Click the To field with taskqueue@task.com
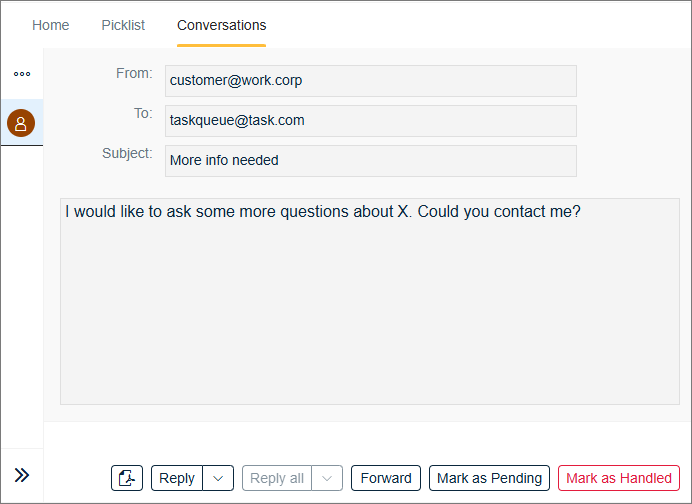Screen dimensions: 692x504 coord(371,121)
